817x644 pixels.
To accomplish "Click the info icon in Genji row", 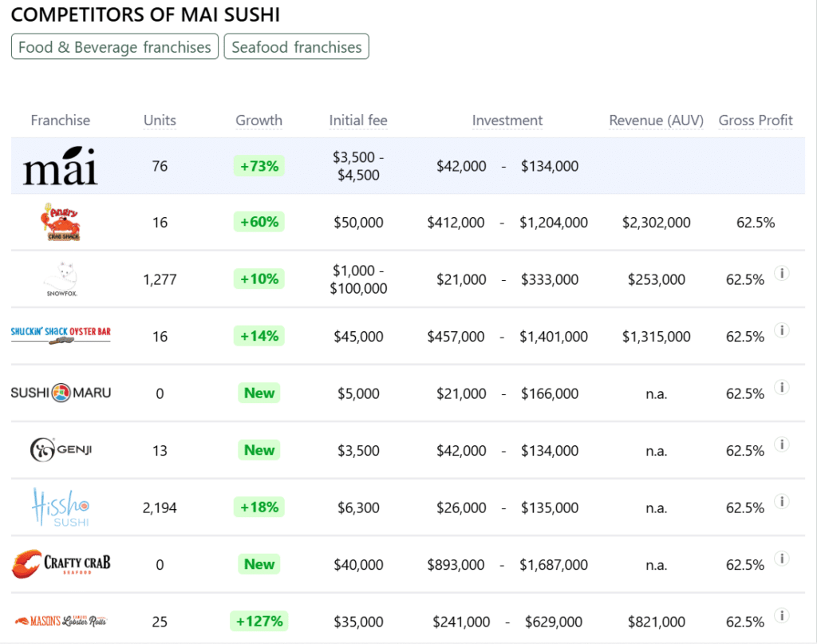I will (782, 444).
